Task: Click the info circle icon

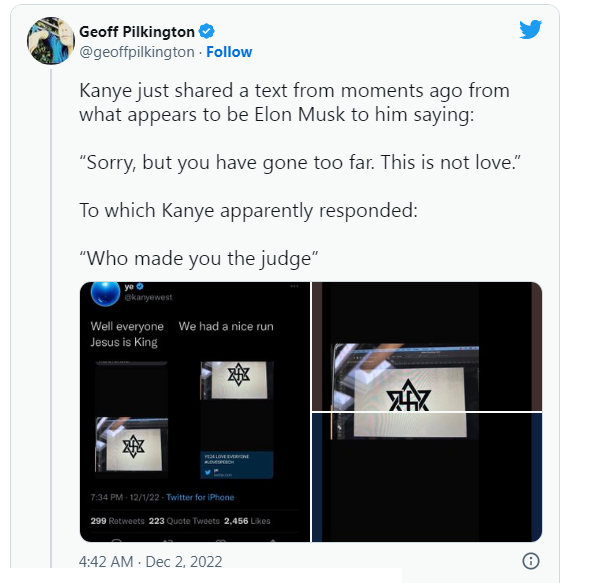Action: click(x=531, y=561)
